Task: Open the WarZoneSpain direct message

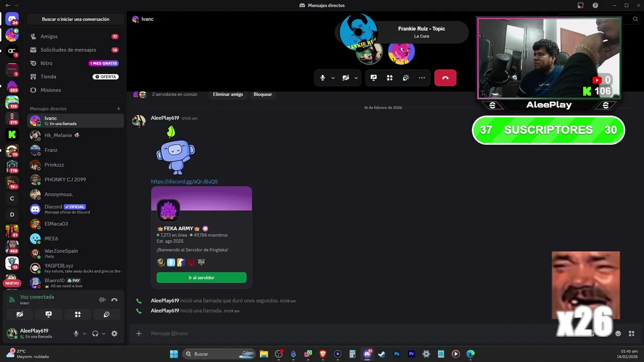Action: point(75,253)
